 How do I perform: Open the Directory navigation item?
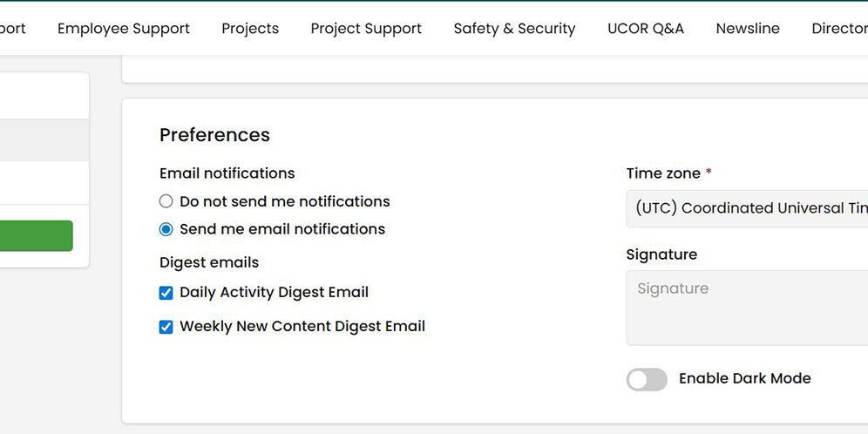click(838, 29)
